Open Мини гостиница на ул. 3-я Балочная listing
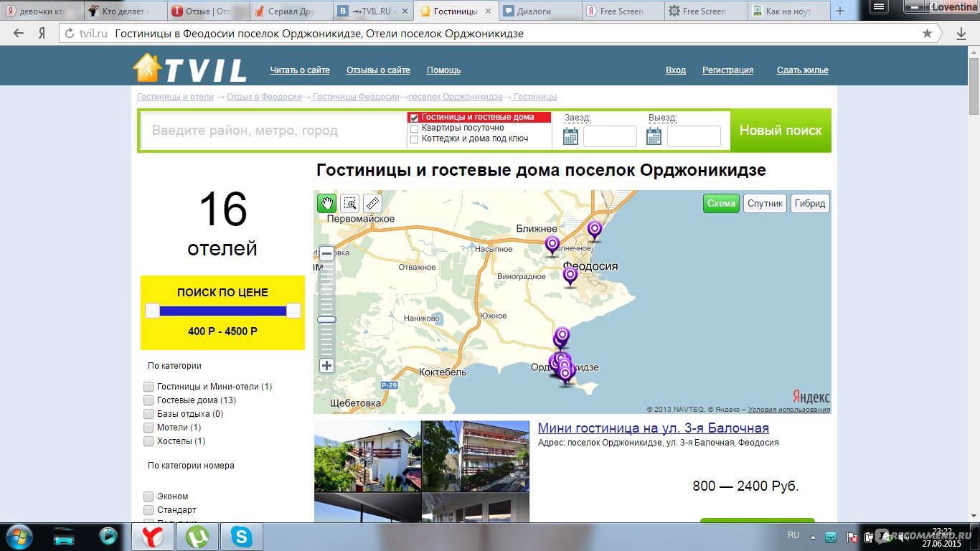 pyautogui.click(x=654, y=428)
